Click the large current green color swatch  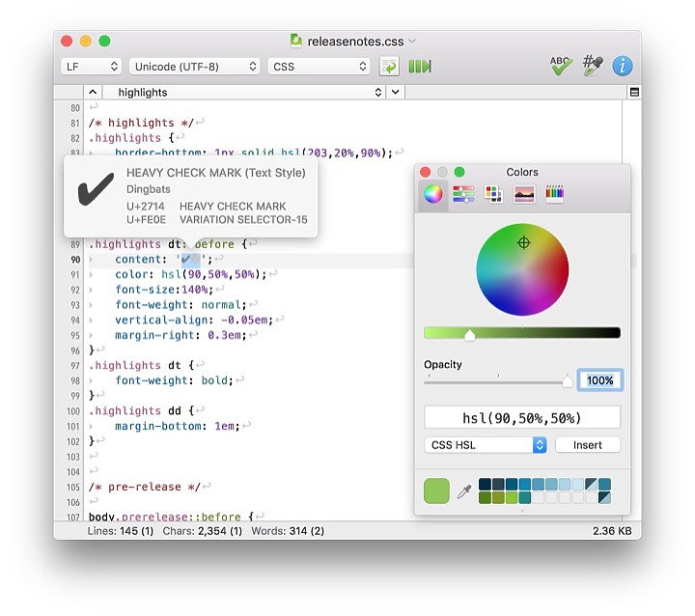coord(436,490)
